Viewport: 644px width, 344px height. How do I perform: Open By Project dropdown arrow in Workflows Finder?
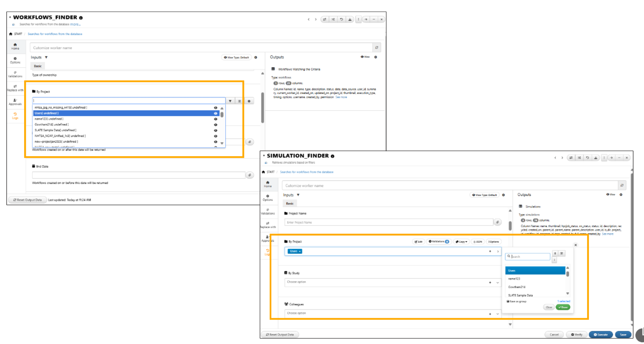230,101
